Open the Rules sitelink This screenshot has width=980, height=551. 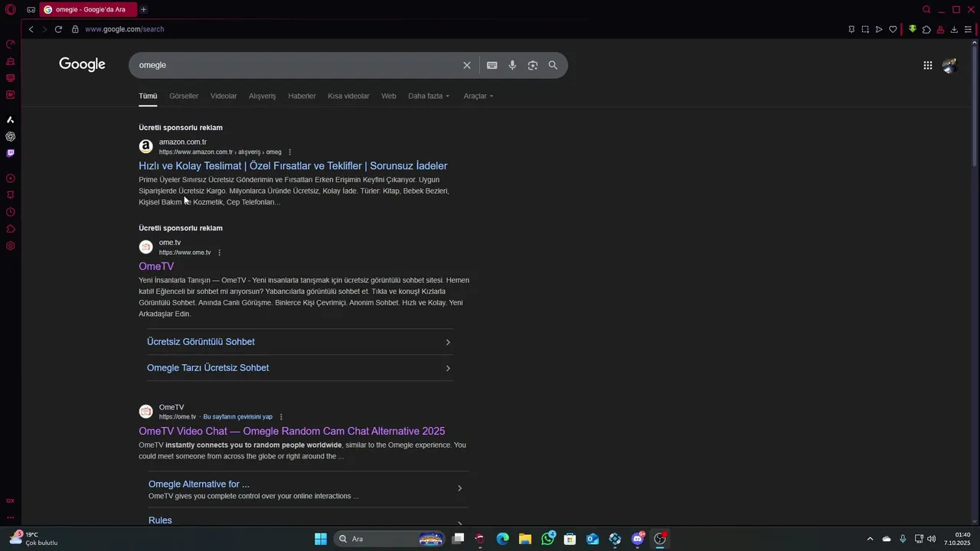160,520
